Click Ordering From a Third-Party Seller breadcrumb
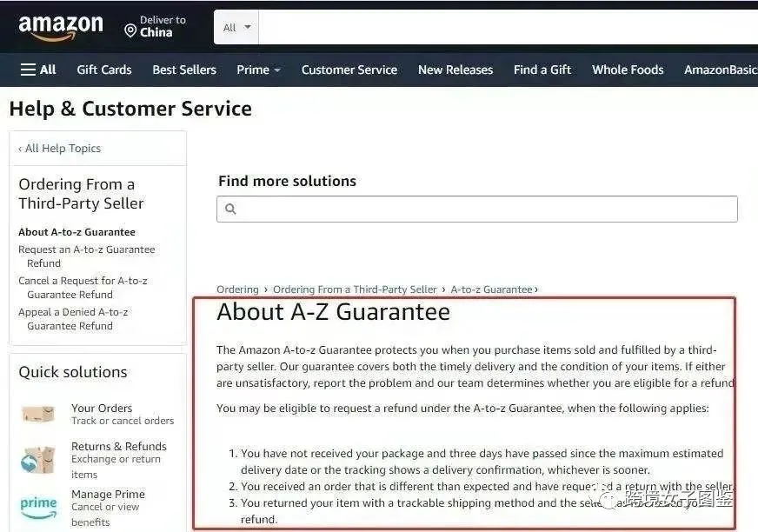The image size is (758, 532). tap(355, 289)
